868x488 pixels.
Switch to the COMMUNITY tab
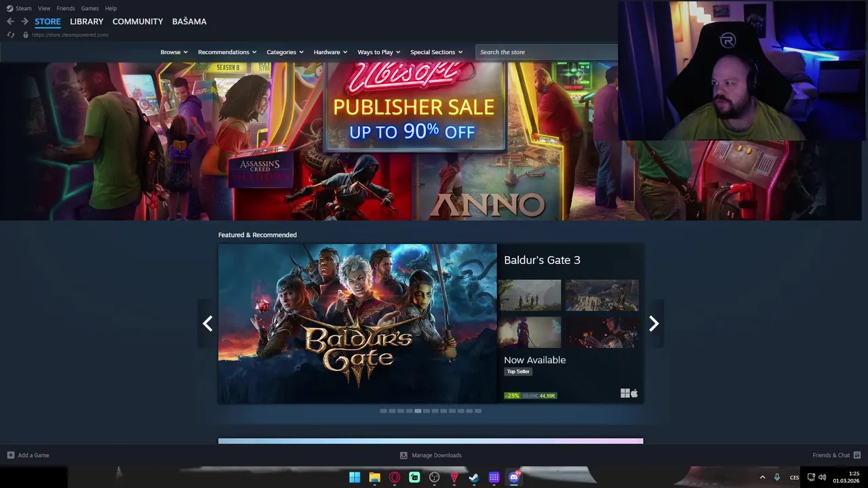tap(138, 22)
